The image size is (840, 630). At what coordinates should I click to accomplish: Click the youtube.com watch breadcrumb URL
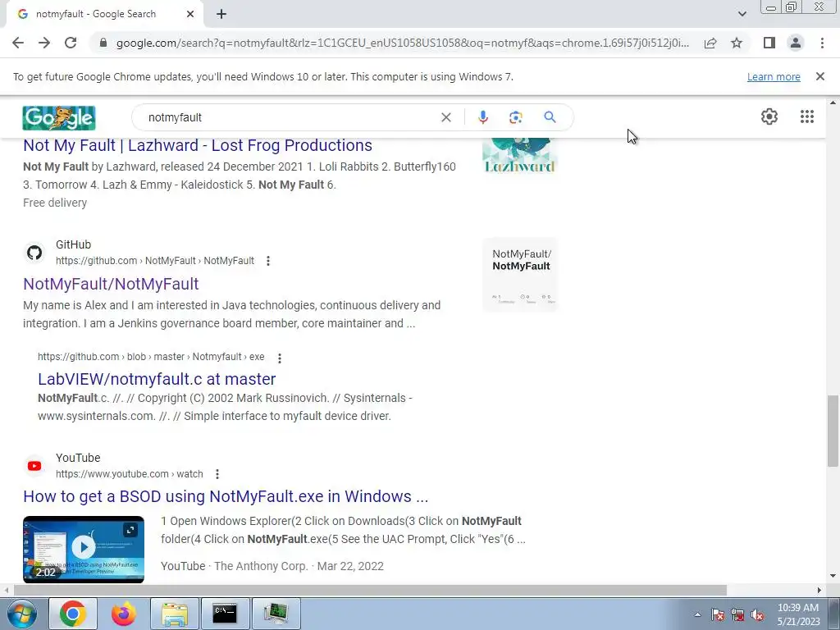pyautogui.click(x=129, y=474)
